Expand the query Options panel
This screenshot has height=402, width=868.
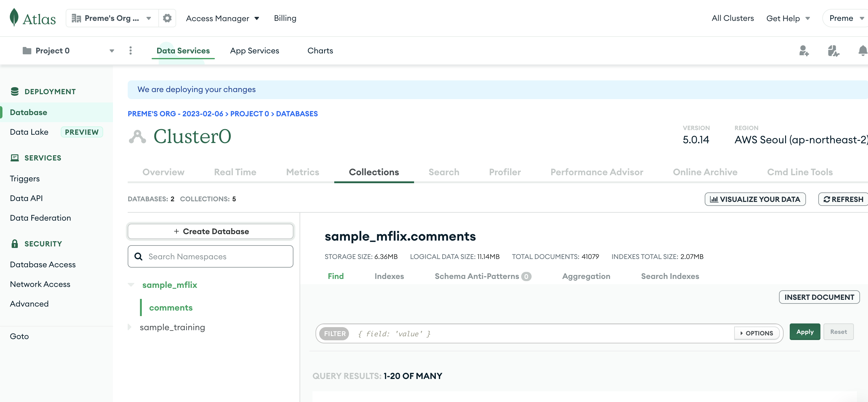757,333
